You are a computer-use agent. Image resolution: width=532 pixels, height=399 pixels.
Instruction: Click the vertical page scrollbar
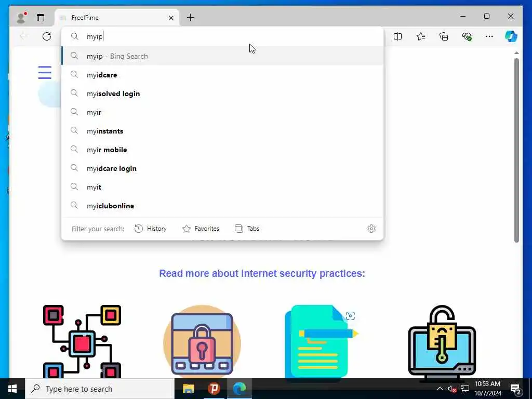tap(516, 150)
